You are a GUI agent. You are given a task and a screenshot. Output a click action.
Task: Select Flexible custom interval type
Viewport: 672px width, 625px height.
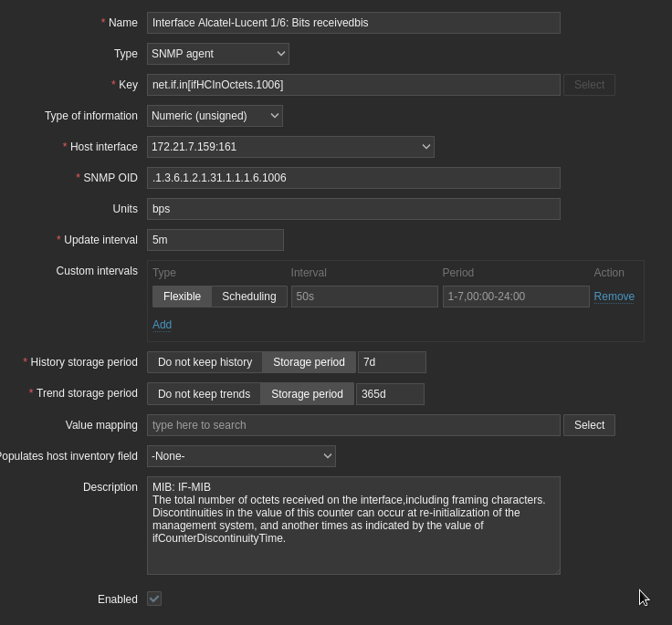(x=182, y=297)
